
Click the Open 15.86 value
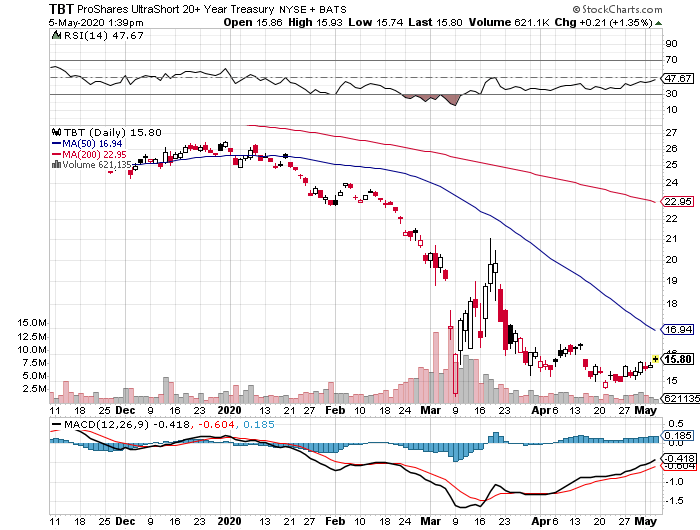click(253, 22)
